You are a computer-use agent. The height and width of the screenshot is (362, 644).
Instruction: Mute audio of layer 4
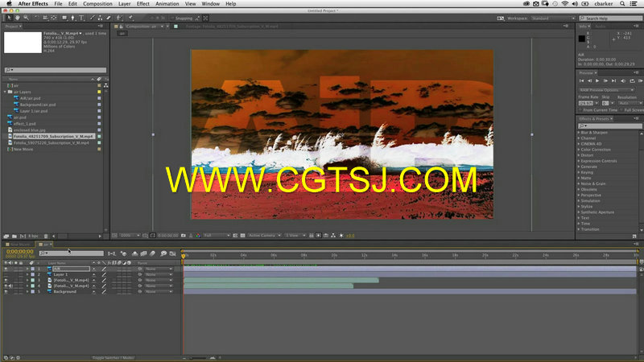coord(10,286)
